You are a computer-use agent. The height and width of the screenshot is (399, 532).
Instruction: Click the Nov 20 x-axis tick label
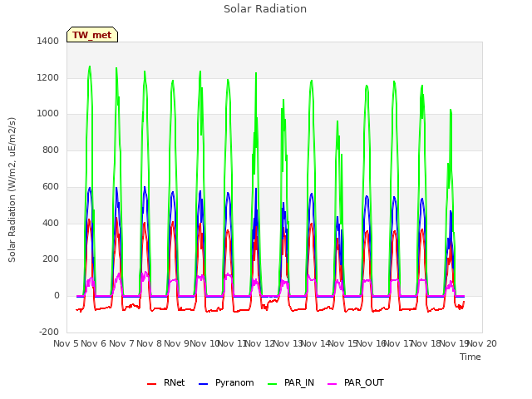click(482, 343)
